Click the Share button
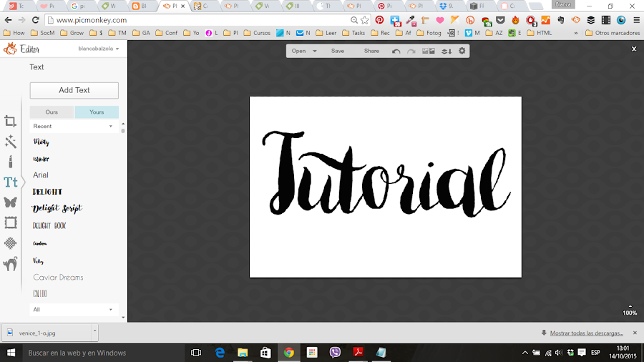The width and height of the screenshot is (644, 362). [371, 51]
